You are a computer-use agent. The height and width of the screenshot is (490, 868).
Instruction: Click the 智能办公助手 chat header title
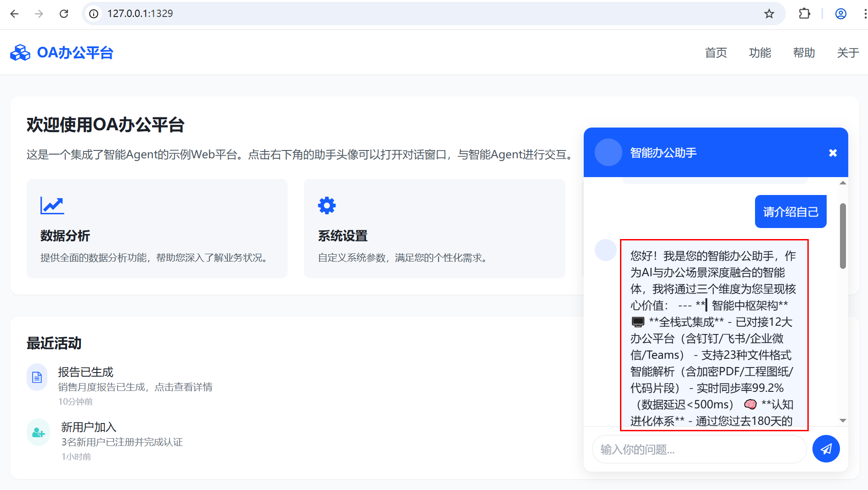pyautogui.click(x=664, y=153)
